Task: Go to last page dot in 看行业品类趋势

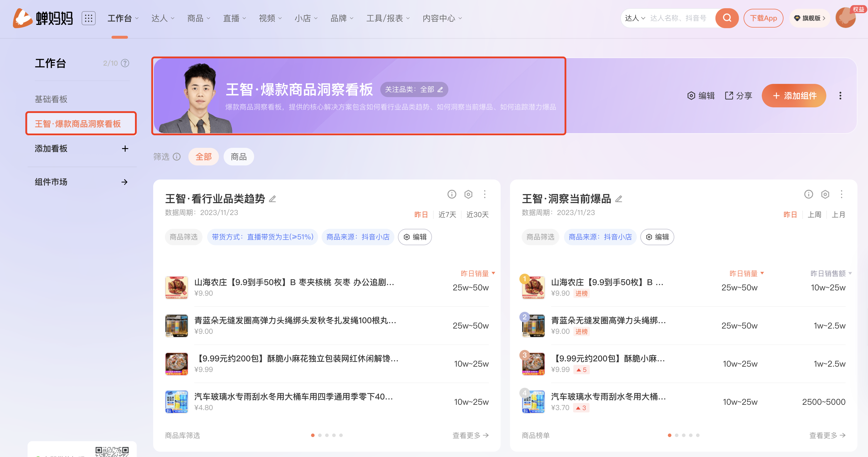Action: [x=341, y=436]
